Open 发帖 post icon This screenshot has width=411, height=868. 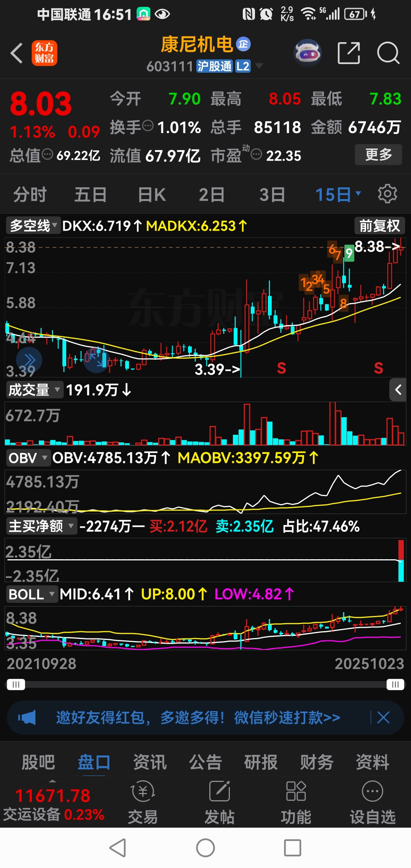220,802
